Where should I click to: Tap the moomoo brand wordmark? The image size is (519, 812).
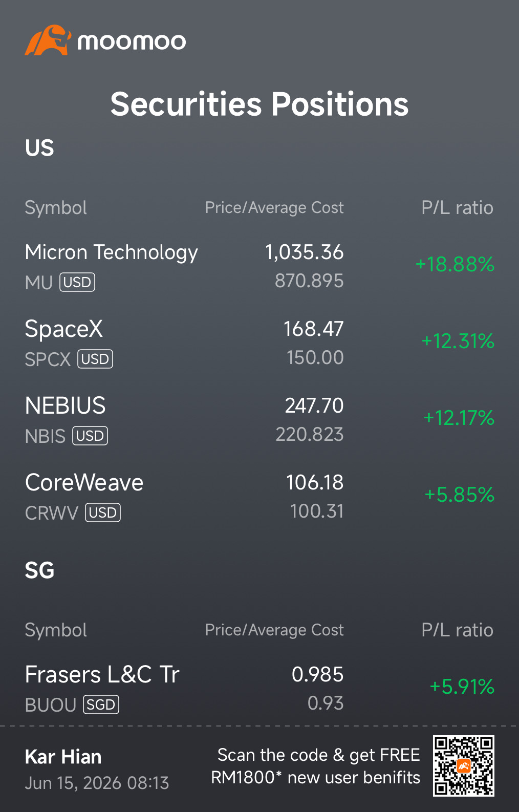[x=132, y=41]
